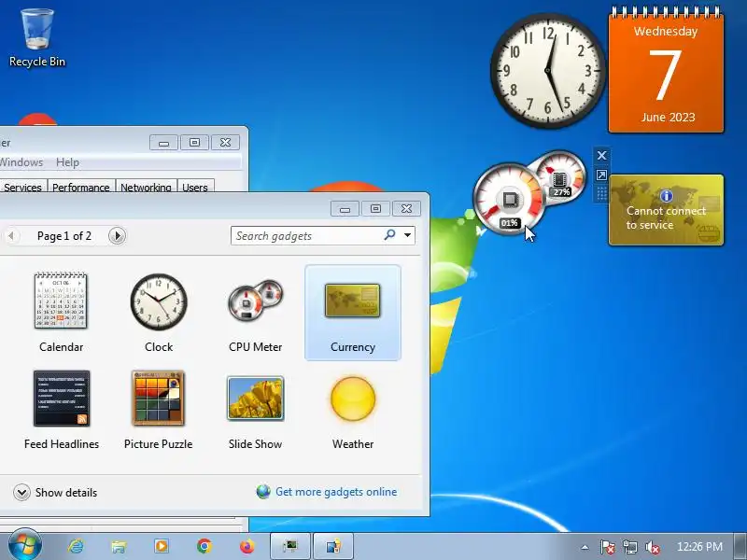Open network status tray icon

(x=630, y=547)
